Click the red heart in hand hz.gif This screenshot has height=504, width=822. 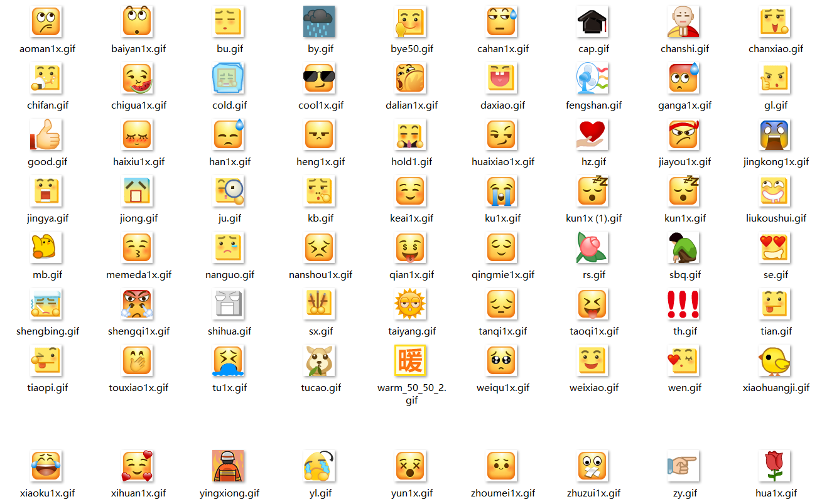(x=593, y=135)
